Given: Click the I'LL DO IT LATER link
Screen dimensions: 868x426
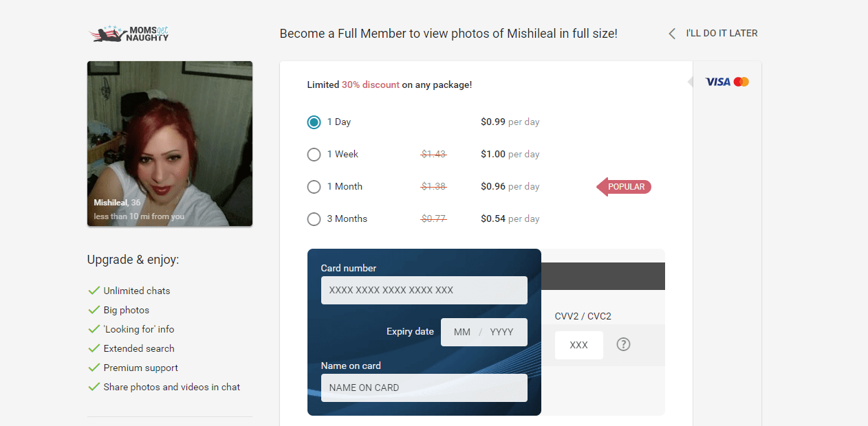Looking at the screenshot, I should tap(721, 33).
